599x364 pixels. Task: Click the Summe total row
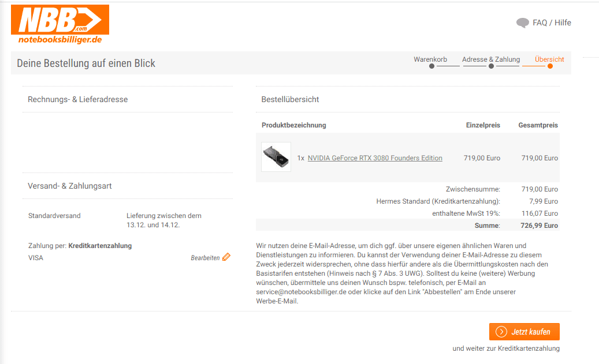tap(408, 225)
